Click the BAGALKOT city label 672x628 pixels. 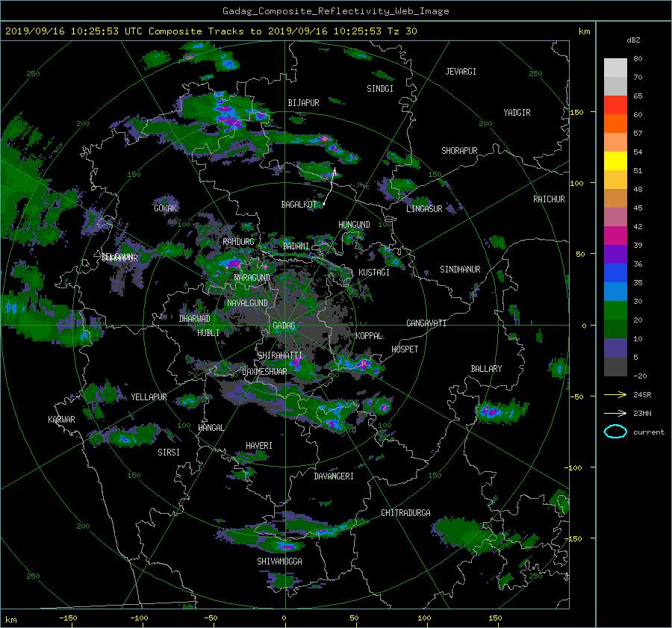tap(299, 205)
